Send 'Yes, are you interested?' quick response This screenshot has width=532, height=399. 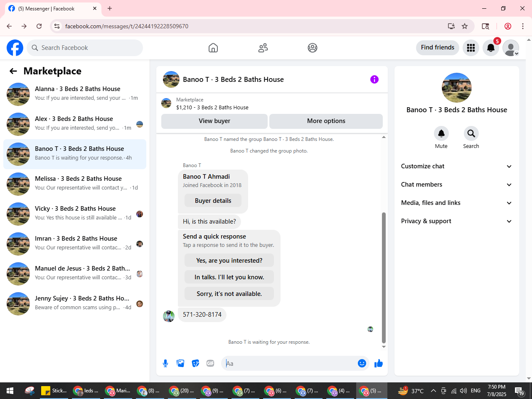tap(229, 261)
